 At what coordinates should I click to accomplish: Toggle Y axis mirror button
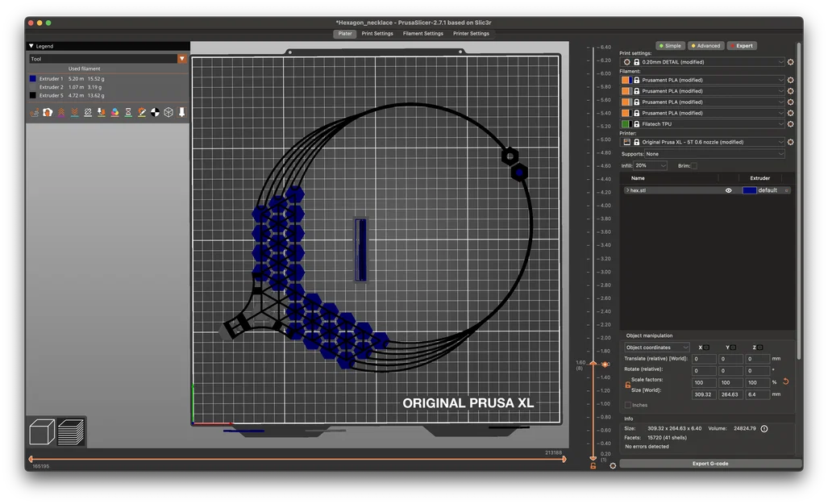pos(733,348)
